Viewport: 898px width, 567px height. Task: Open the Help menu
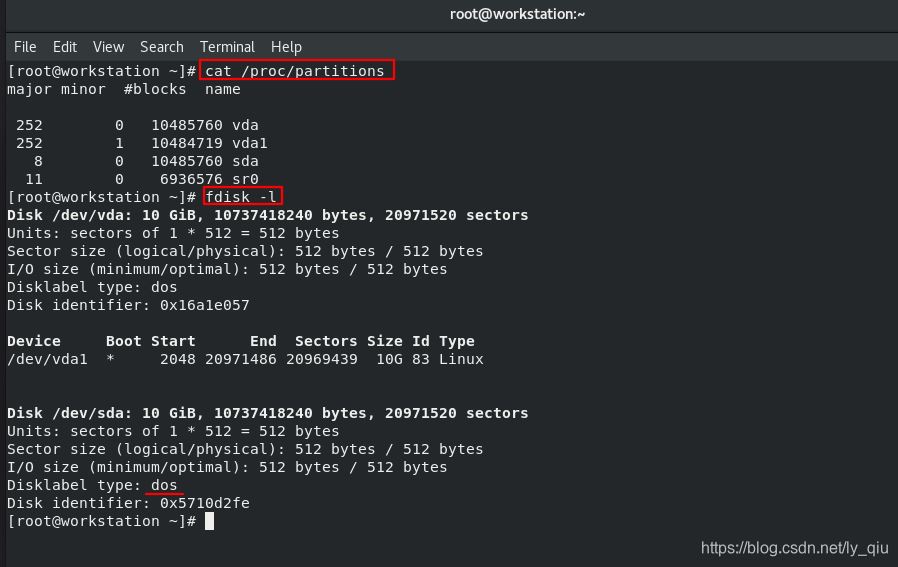[286, 47]
